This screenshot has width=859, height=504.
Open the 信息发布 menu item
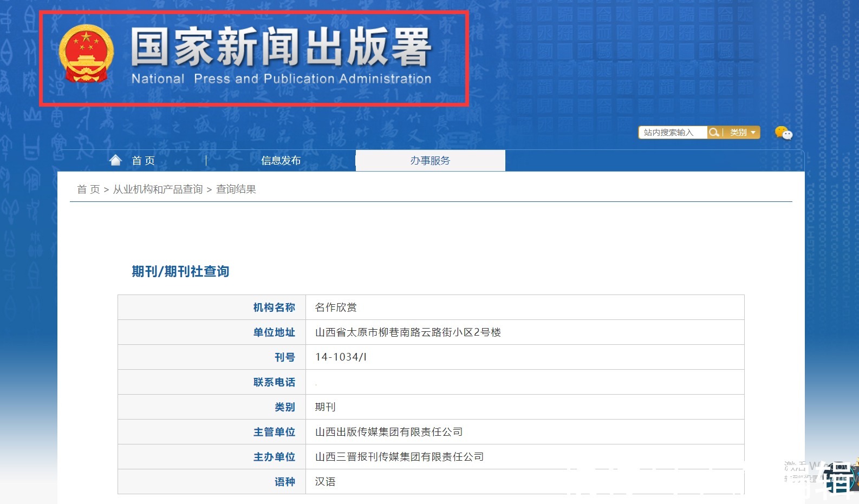pyautogui.click(x=281, y=161)
